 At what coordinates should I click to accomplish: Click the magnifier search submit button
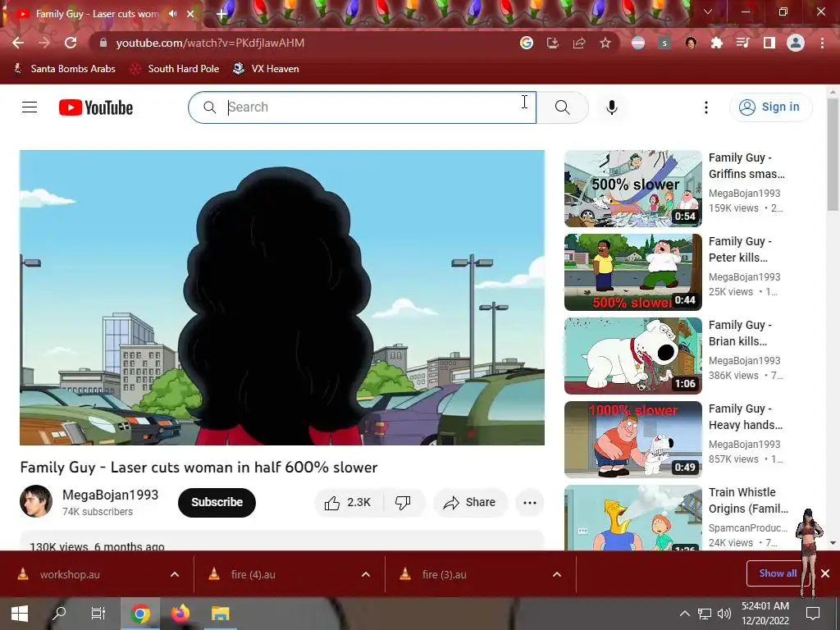pos(563,107)
